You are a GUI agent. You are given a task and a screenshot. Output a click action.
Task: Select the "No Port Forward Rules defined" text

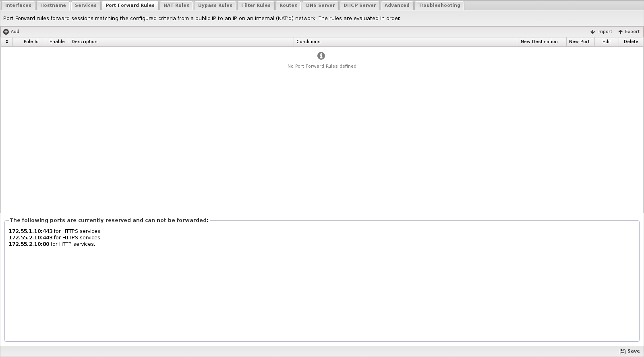[322, 66]
